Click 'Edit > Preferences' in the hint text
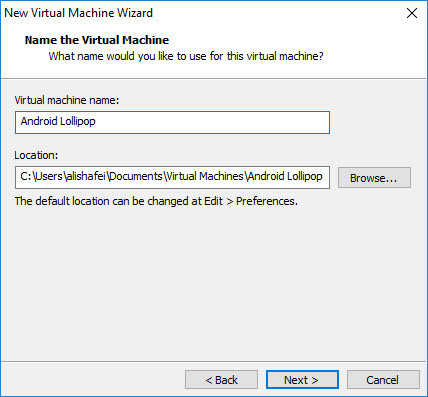 (x=250, y=201)
